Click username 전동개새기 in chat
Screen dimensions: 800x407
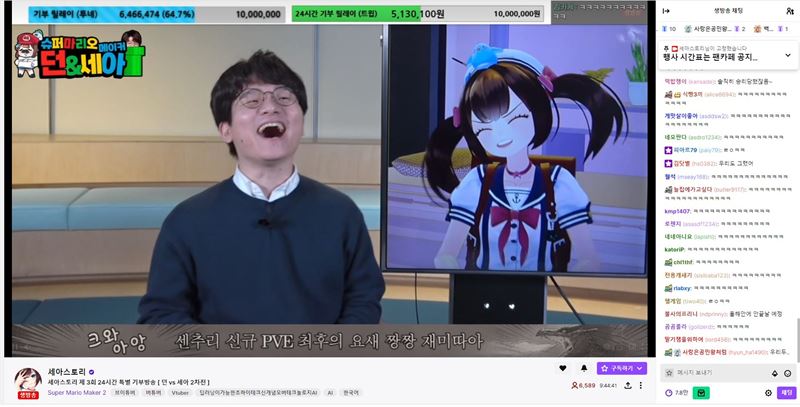point(678,275)
